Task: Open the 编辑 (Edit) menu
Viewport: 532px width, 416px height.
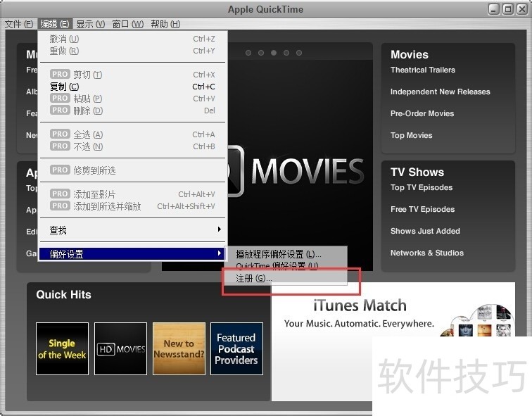Action: click(54, 24)
